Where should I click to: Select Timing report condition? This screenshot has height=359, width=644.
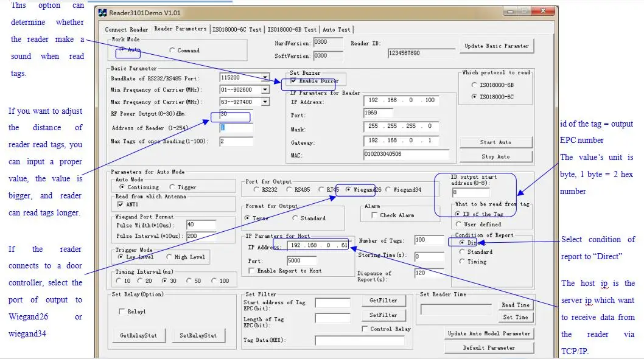(x=462, y=261)
